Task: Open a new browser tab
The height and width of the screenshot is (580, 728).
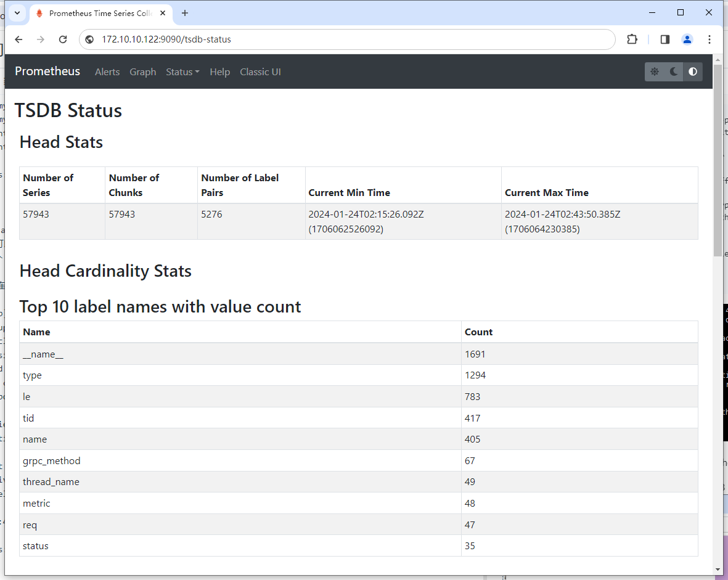Action: (x=185, y=13)
